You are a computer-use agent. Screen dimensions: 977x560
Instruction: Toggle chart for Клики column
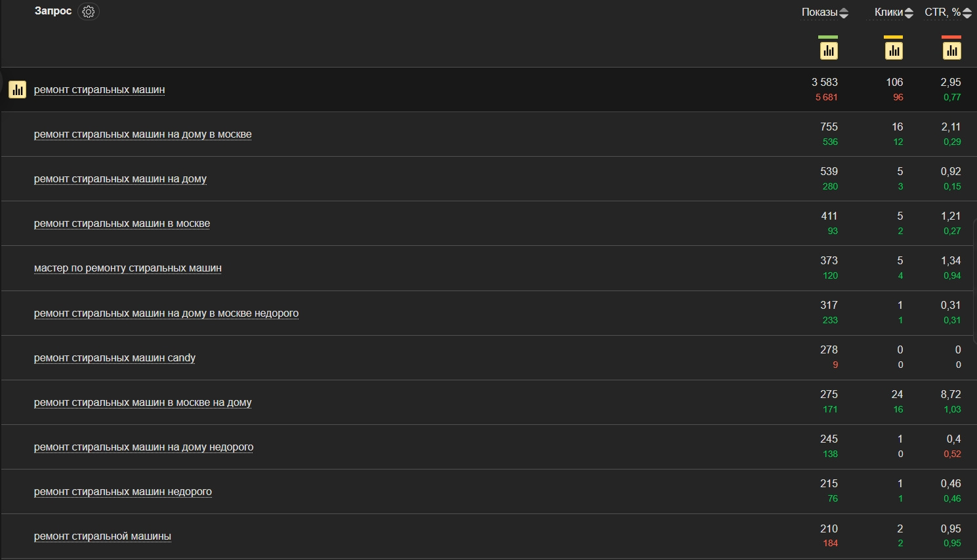(893, 50)
